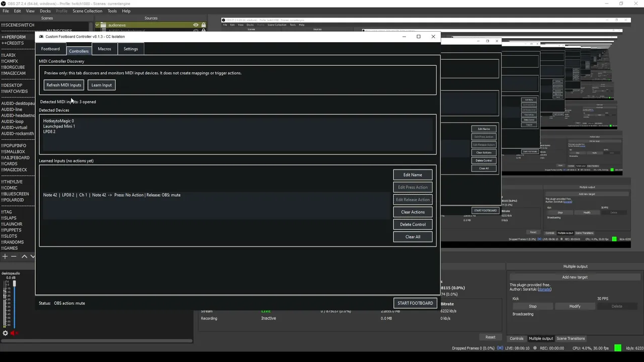The width and height of the screenshot is (644, 362).
Task: Click the Edit Name button
Action: click(x=413, y=175)
